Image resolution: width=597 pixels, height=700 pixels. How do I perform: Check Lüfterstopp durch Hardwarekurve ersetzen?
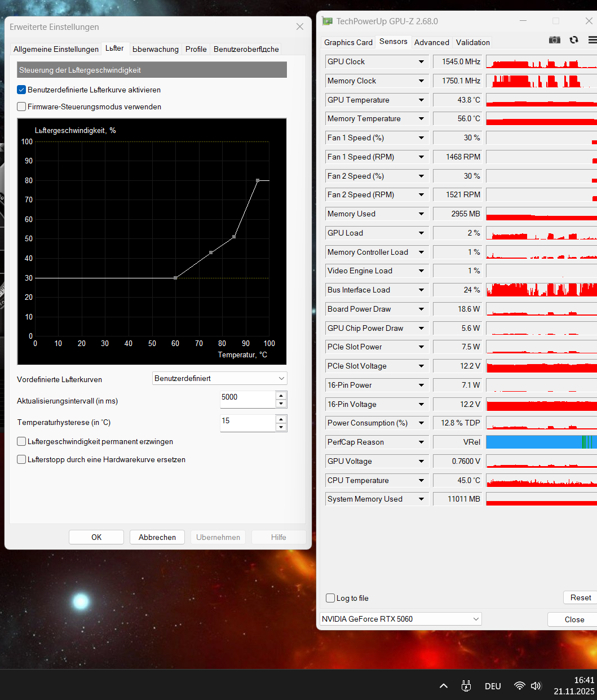(21, 459)
